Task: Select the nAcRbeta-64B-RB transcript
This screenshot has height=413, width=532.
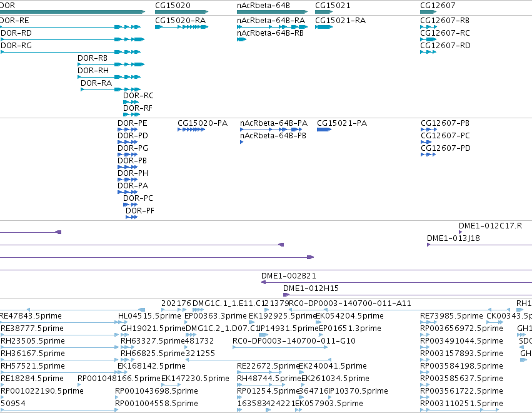Action: (x=241, y=39)
